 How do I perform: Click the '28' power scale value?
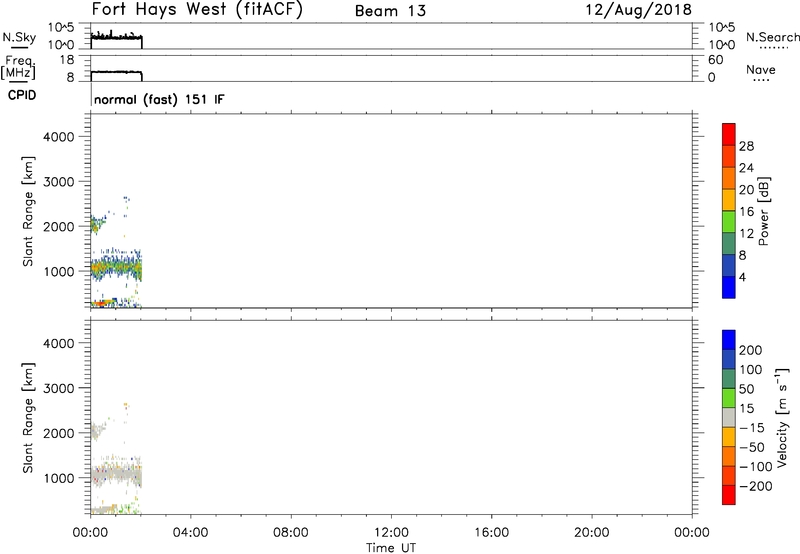click(x=746, y=146)
